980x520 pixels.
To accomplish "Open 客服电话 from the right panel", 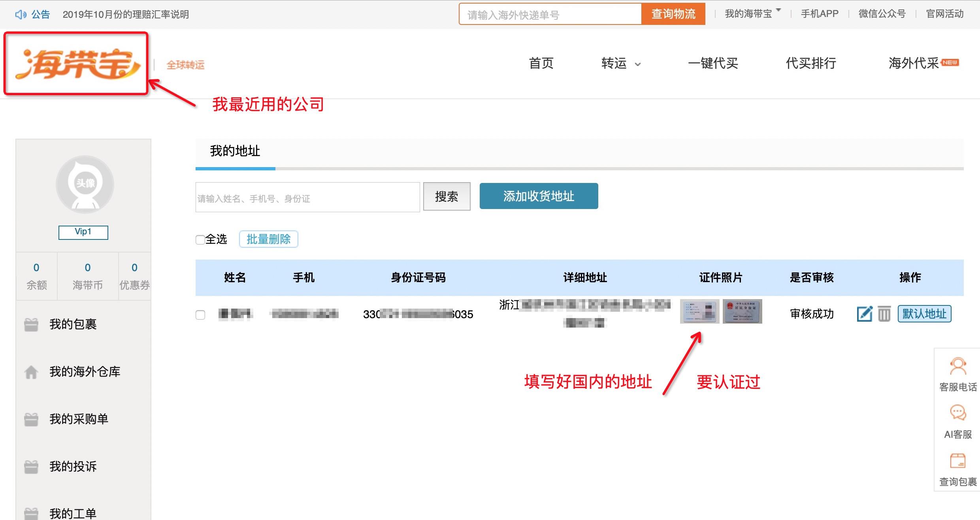I will click(x=958, y=366).
